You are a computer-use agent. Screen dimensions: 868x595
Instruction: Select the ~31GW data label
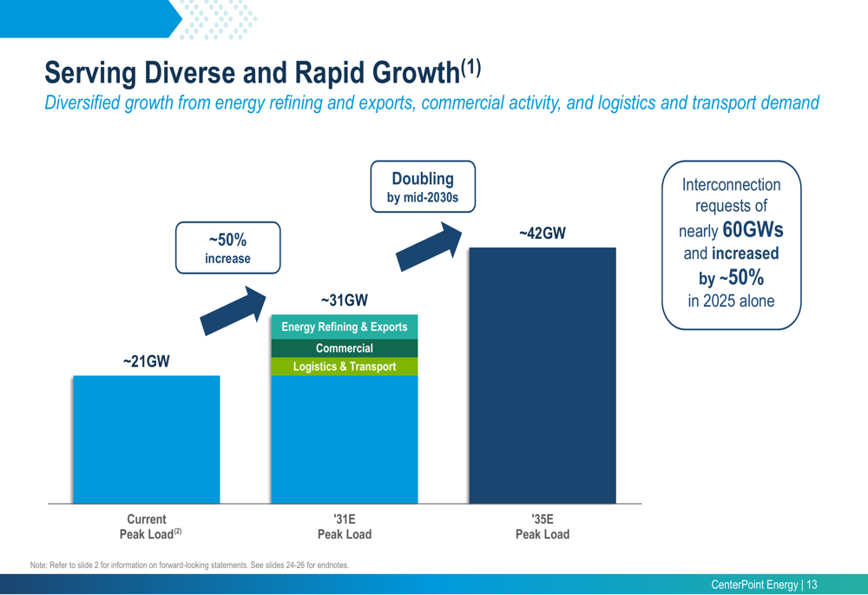tap(345, 301)
